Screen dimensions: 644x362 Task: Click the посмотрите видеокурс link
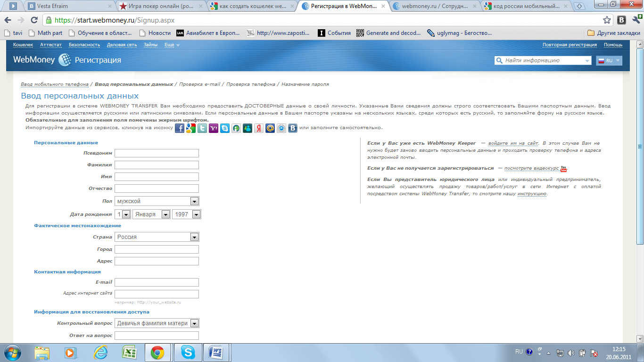click(532, 168)
